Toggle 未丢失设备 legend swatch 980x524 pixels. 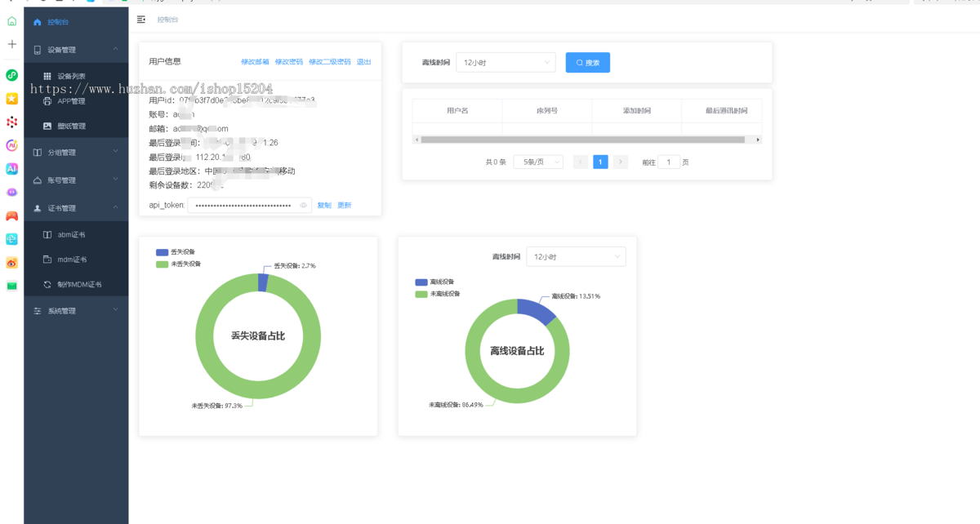[x=162, y=264]
